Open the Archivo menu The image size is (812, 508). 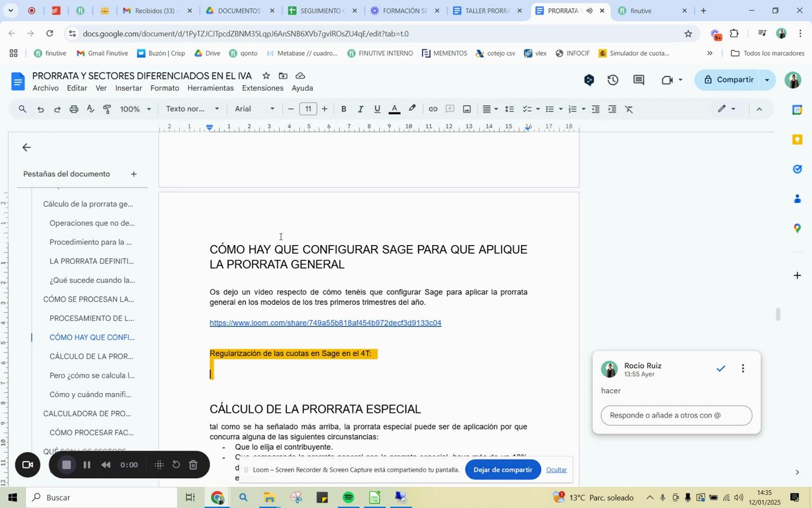[46, 88]
